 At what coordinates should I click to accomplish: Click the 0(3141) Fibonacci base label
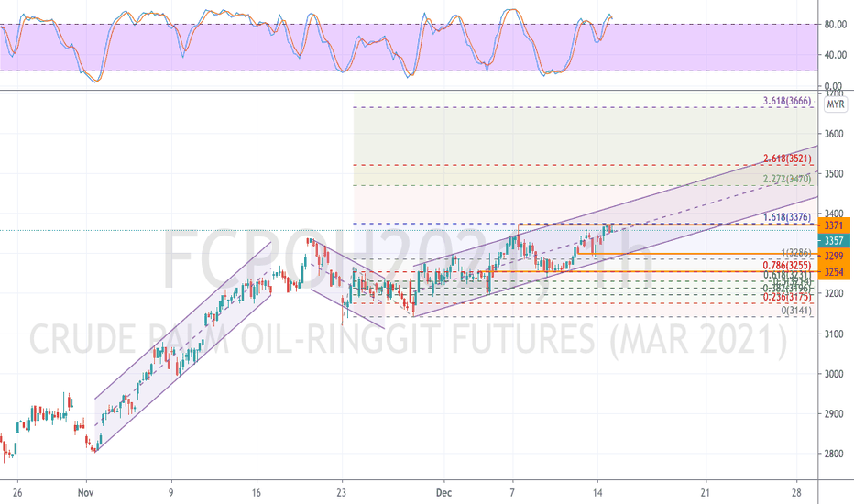(796, 311)
